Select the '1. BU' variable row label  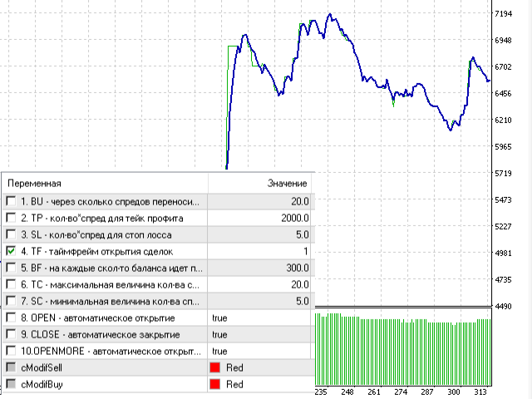pos(111,202)
